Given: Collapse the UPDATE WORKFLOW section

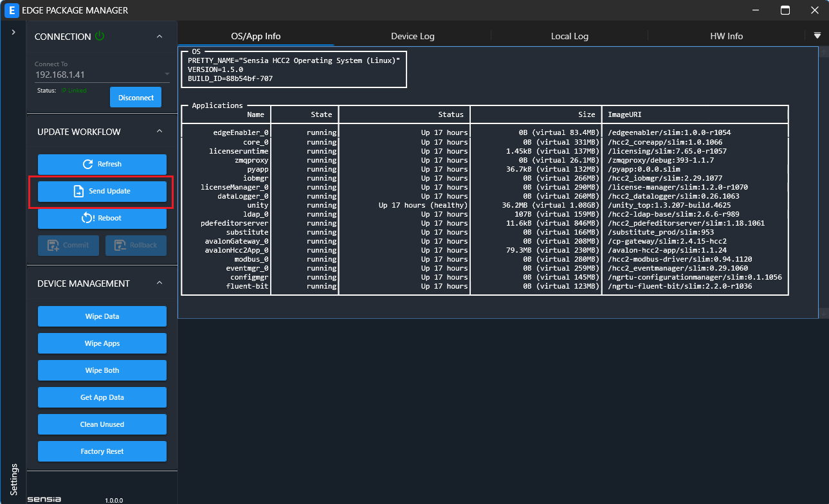Looking at the screenshot, I should [159, 131].
